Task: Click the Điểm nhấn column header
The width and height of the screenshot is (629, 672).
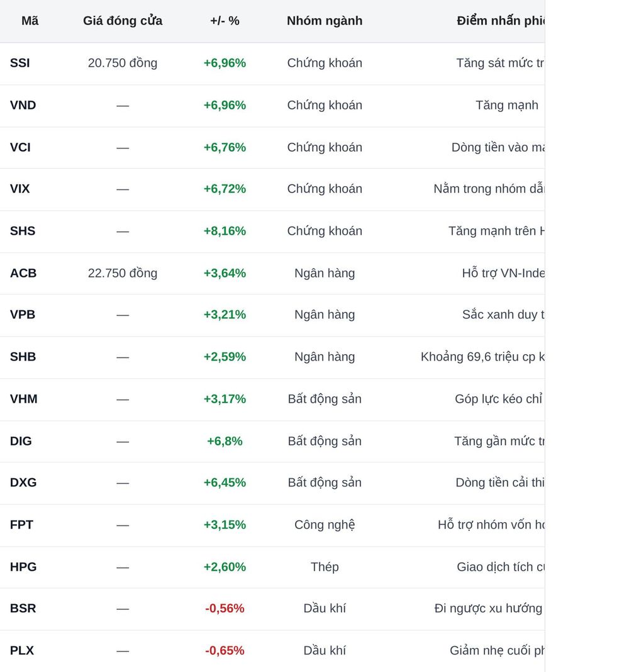Action: [x=501, y=21]
